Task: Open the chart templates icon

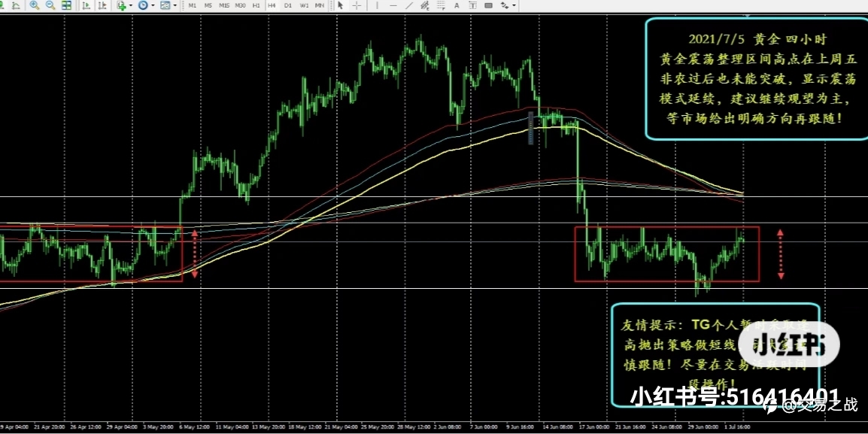Action: click(165, 5)
